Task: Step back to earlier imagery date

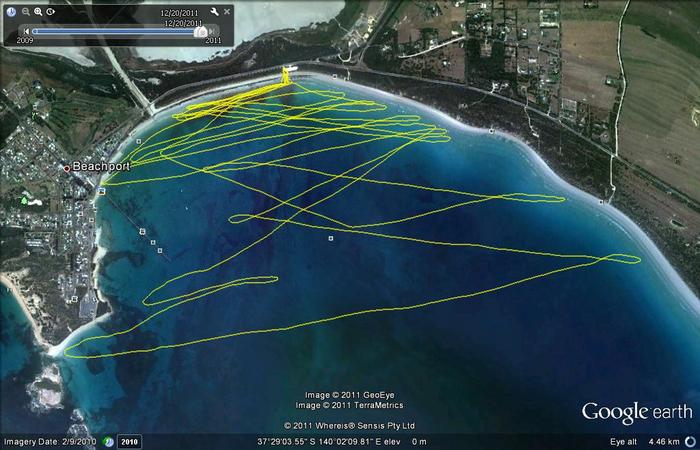Action: pyautogui.click(x=25, y=32)
